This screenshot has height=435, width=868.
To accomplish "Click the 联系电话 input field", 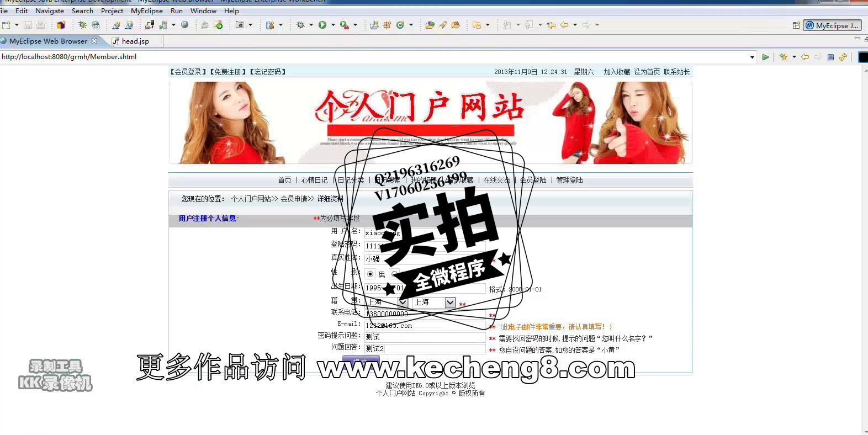I will [x=425, y=314].
